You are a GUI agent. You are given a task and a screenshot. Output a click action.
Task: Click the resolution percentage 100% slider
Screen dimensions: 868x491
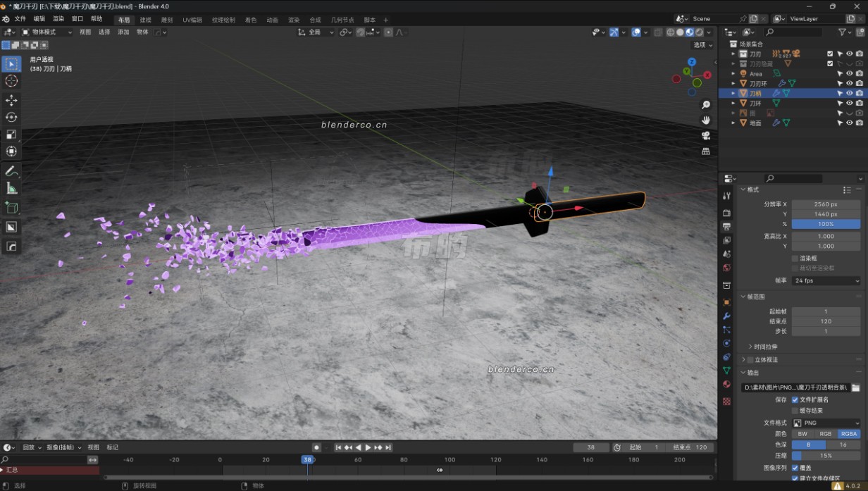pos(826,224)
